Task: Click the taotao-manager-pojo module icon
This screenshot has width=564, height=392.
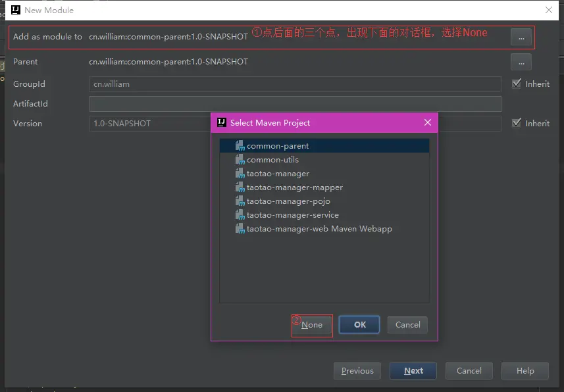Action: click(240, 201)
